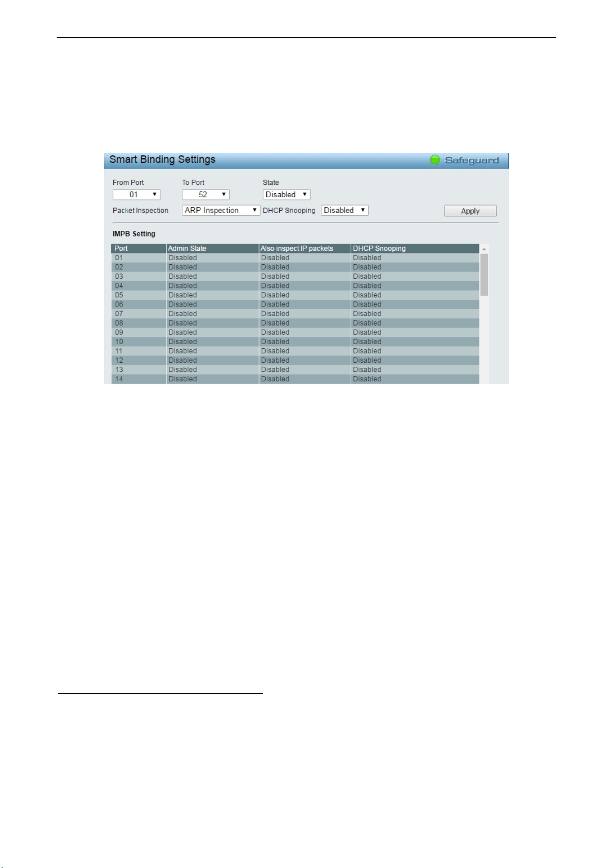Select the Port 07 row

[x=295, y=314]
